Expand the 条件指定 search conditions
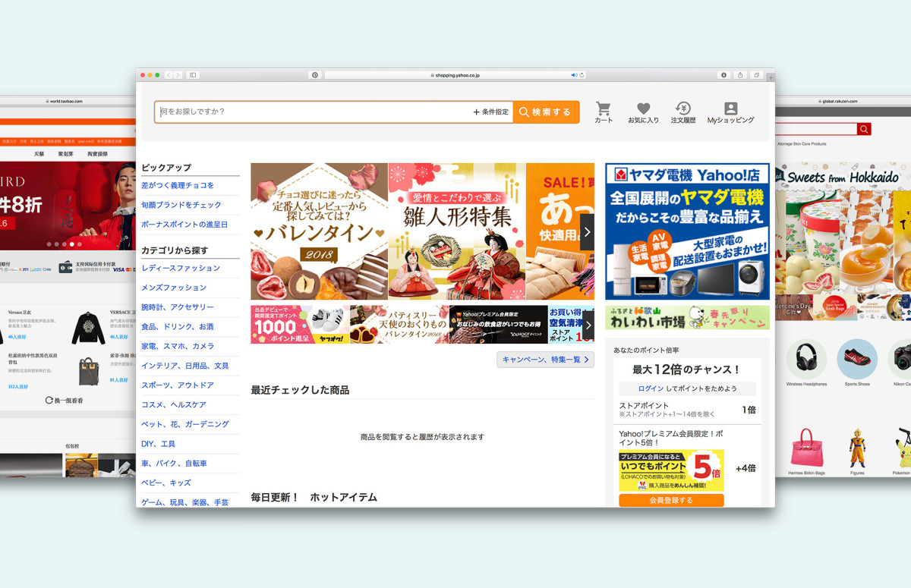Image resolution: width=911 pixels, height=588 pixels. click(491, 112)
